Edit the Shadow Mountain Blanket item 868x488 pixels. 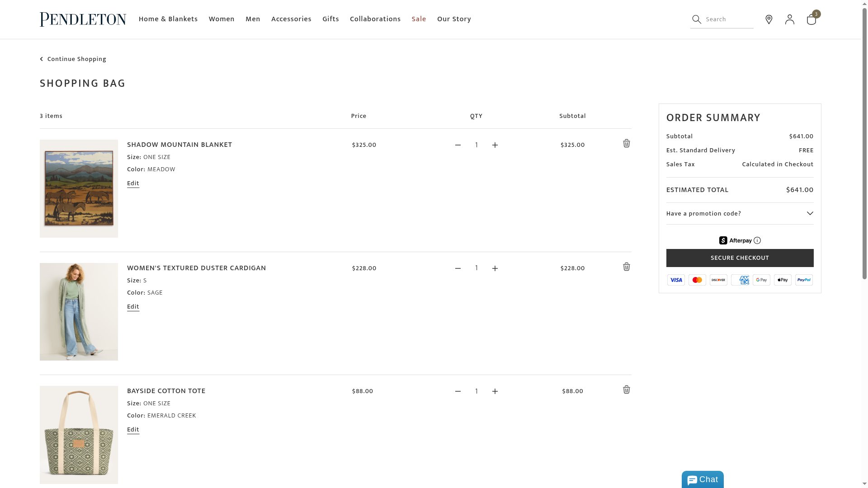point(133,183)
